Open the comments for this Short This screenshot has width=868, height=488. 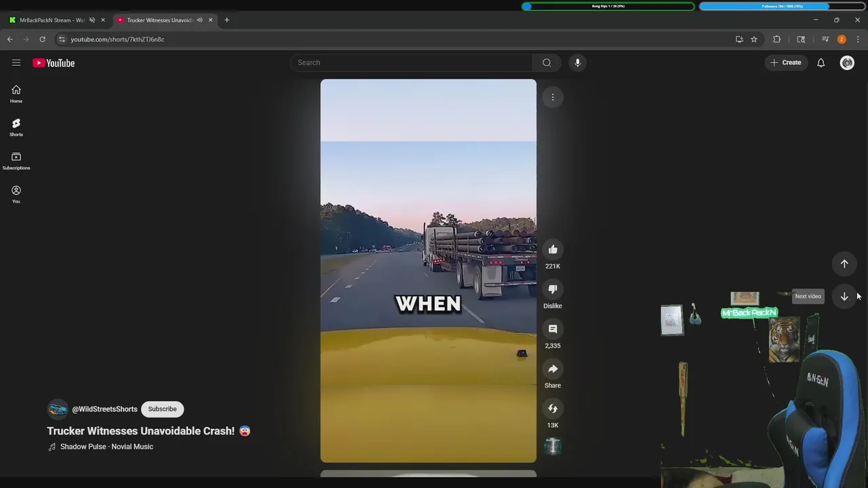553,329
